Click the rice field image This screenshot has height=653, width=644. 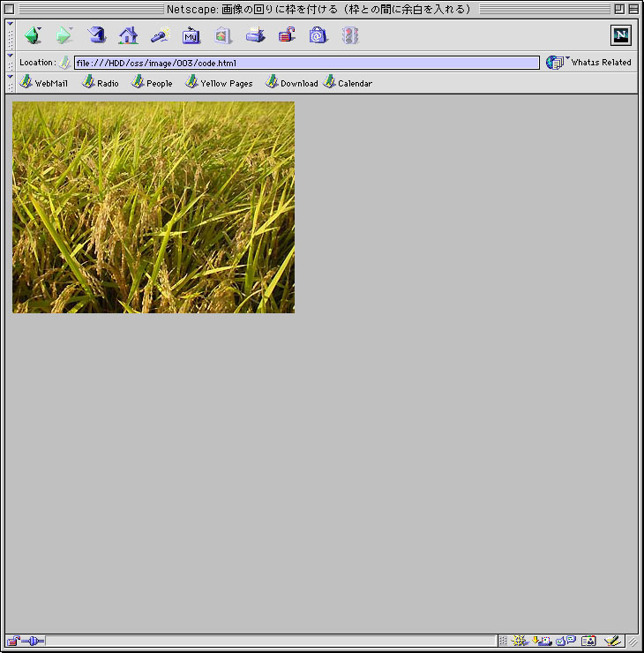[x=154, y=207]
